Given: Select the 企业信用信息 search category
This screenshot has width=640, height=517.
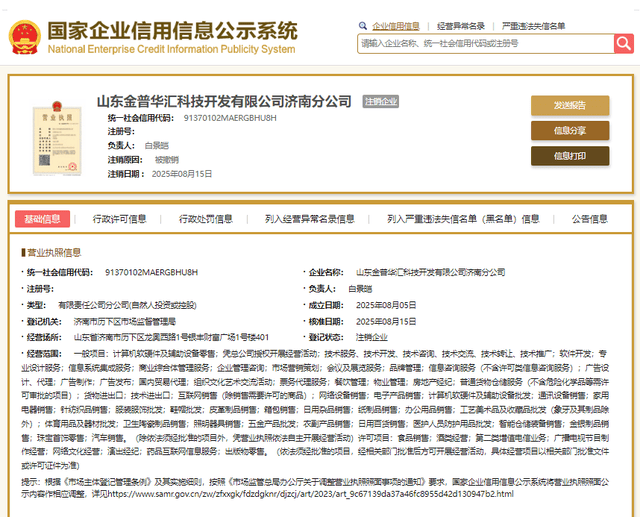Looking at the screenshot, I should click(x=396, y=26).
